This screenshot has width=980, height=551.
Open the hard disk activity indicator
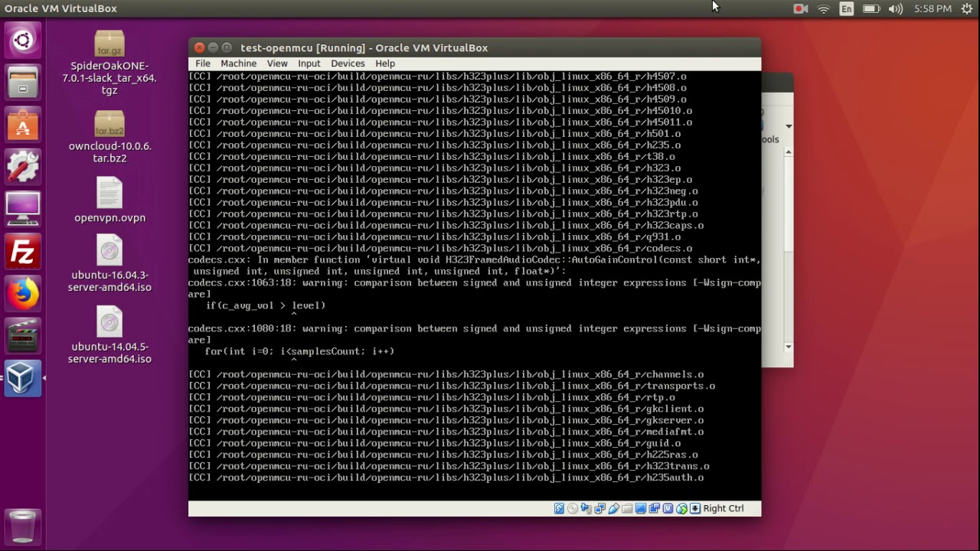pyautogui.click(x=559, y=508)
